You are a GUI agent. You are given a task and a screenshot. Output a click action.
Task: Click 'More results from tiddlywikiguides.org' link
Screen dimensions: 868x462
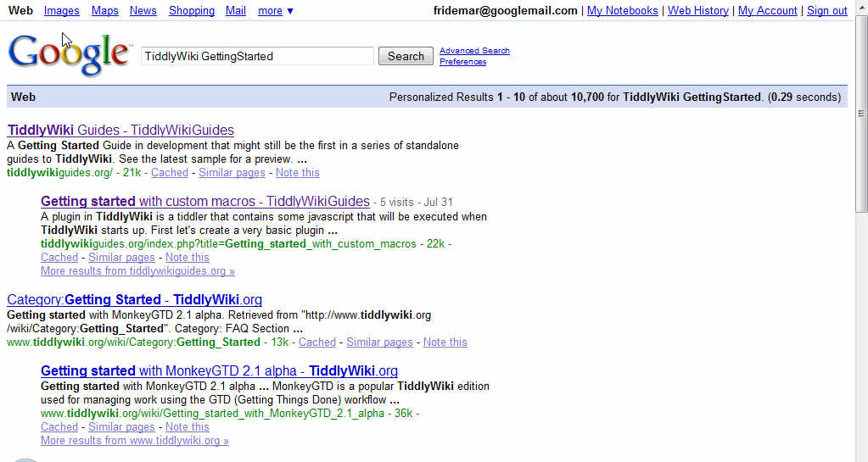[137, 271]
